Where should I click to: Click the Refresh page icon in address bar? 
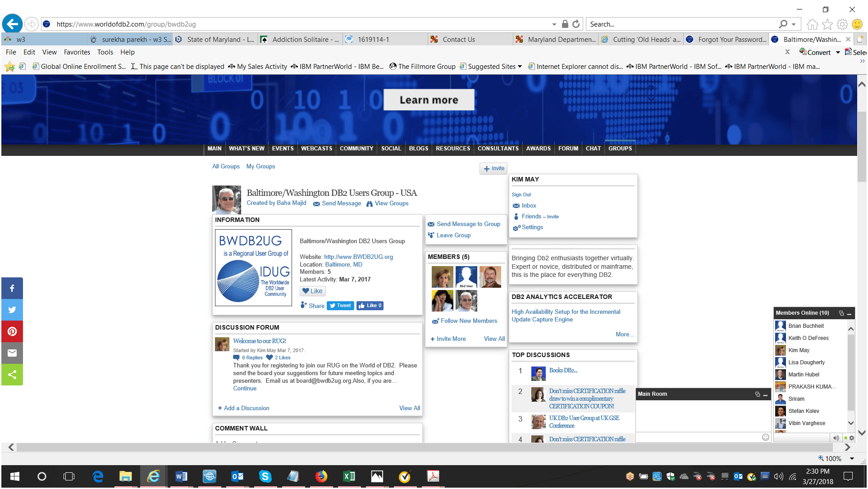[576, 24]
